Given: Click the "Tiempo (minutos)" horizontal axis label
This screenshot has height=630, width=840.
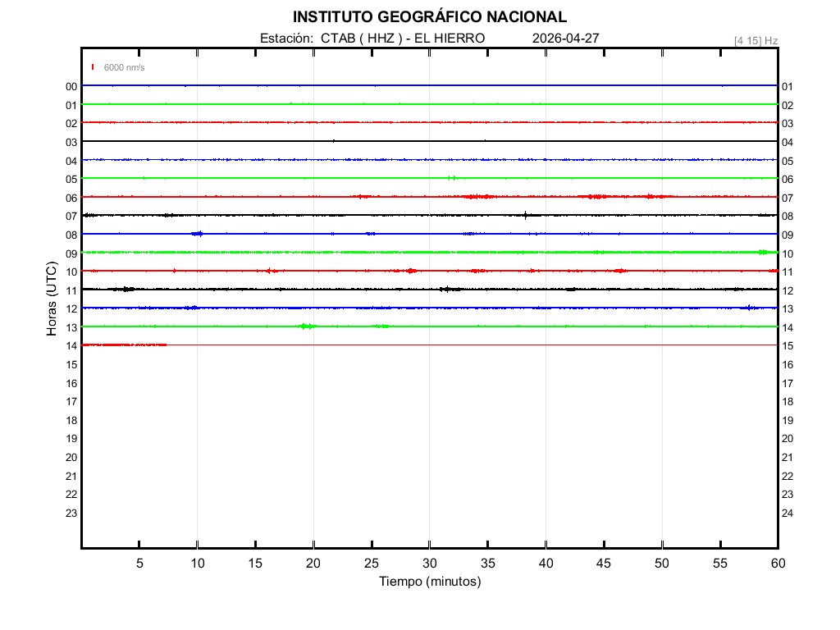Looking at the screenshot, I should tap(429, 582).
